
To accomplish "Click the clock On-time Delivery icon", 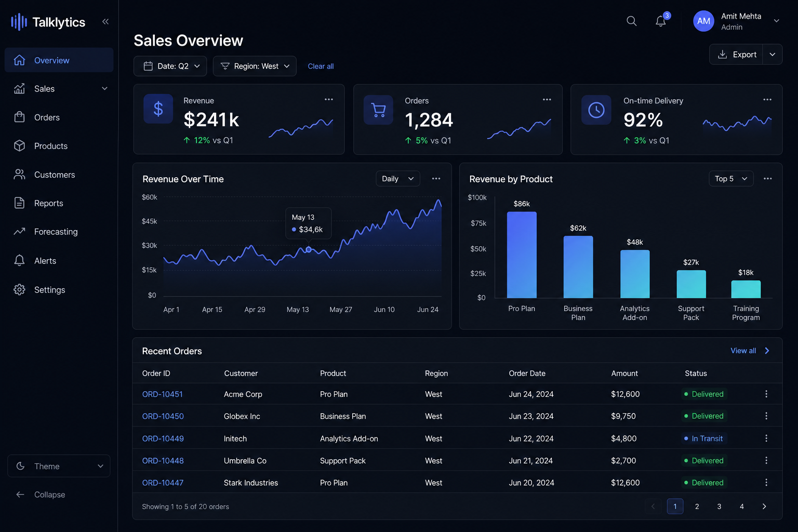I will [x=596, y=110].
